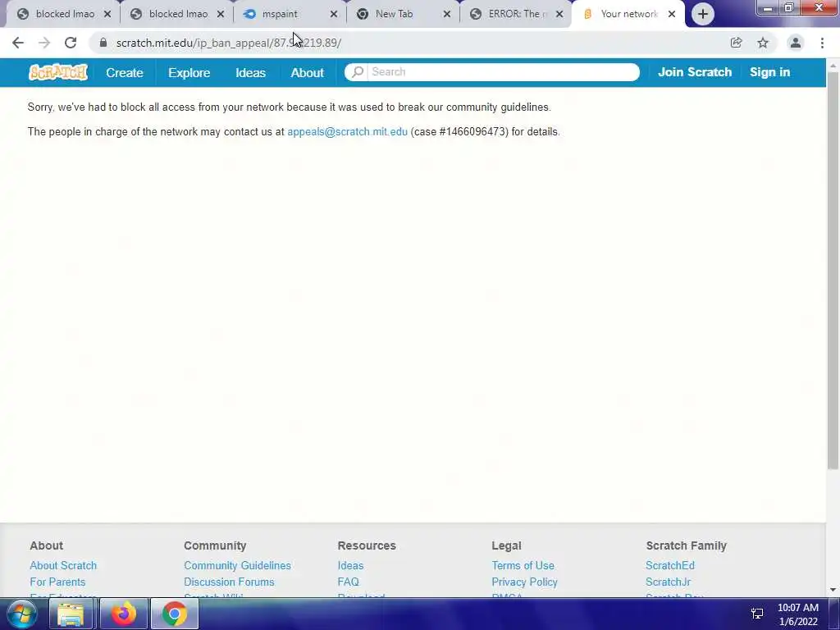840x630 pixels.
Task: Close the Your network tab
Action: (672, 15)
